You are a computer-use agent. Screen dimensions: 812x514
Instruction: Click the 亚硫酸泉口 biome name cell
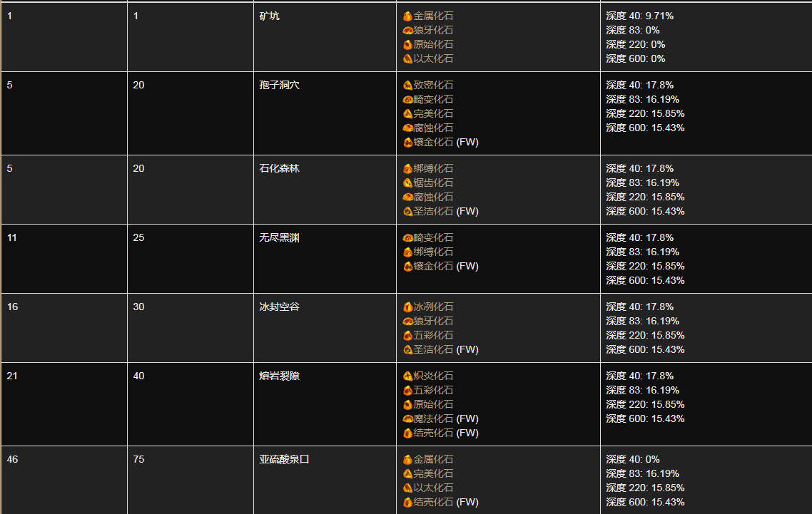tap(284, 459)
